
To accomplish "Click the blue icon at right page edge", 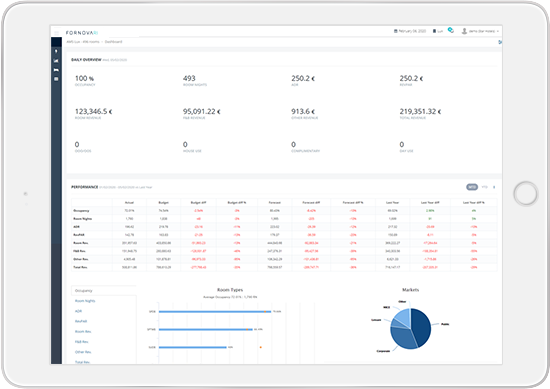I will (x=500, y=42).
